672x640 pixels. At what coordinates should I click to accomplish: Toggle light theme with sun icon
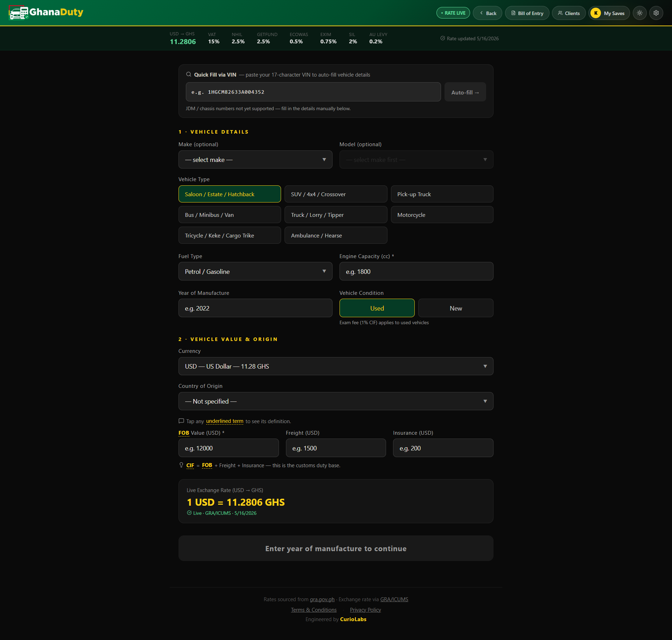639,13
